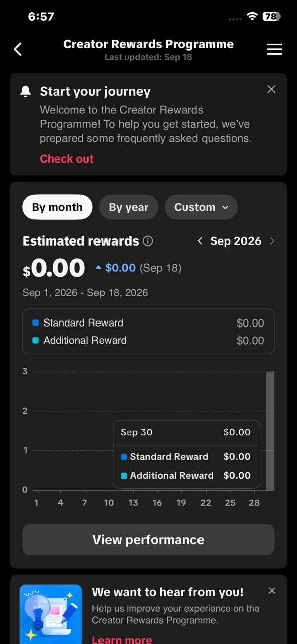Tap the View performance button
The width and height of the screenshot is (297, 644).
coord(148,540)
